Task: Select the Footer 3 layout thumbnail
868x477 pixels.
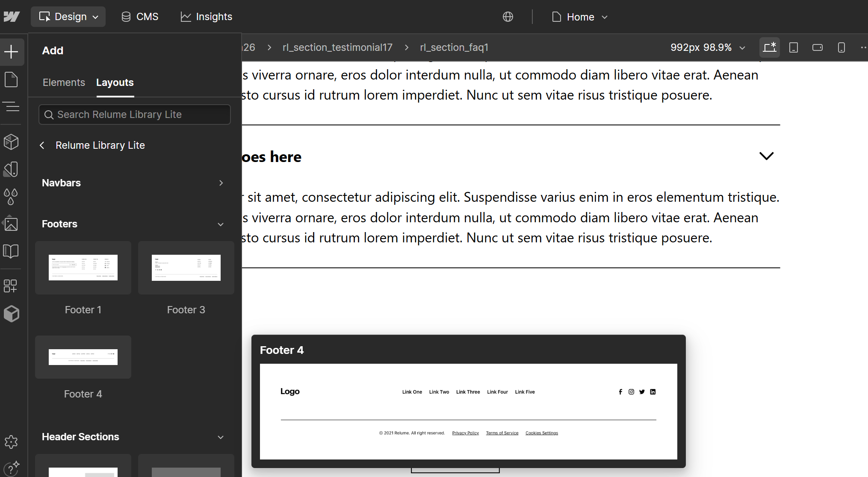Action: (186, 268)
